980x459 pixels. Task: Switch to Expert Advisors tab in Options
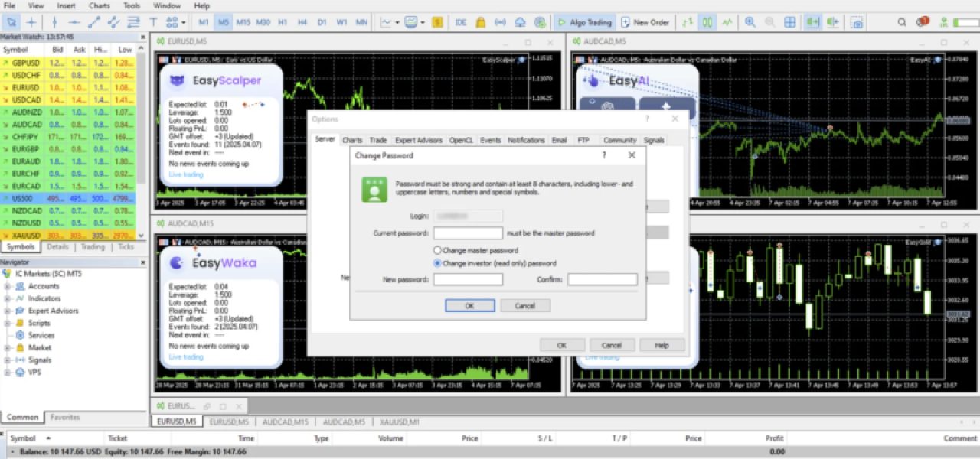[418, 140]
